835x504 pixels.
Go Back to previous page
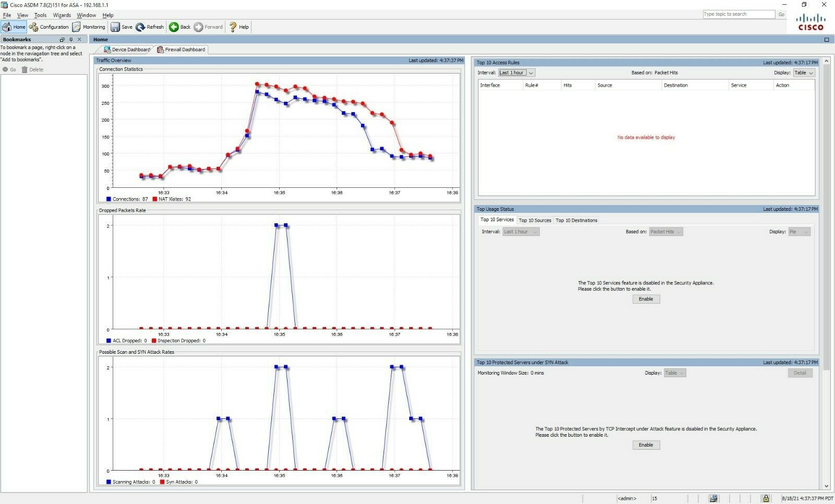pyautogui.click(x=180, y=27)
